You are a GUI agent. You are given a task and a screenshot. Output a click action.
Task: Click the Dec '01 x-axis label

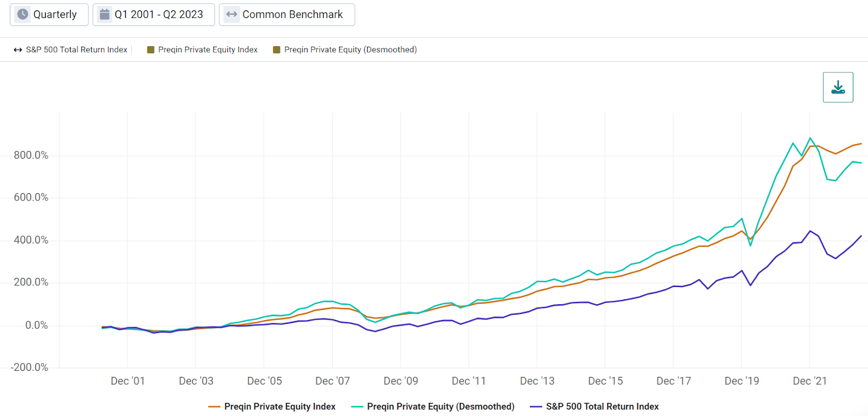point(127,381)
